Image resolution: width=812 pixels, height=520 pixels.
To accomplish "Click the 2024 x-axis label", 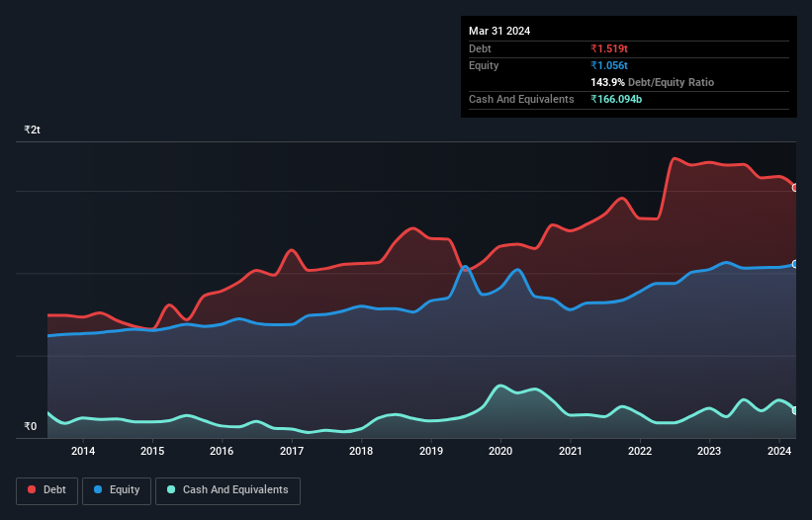I will point(778,451).
